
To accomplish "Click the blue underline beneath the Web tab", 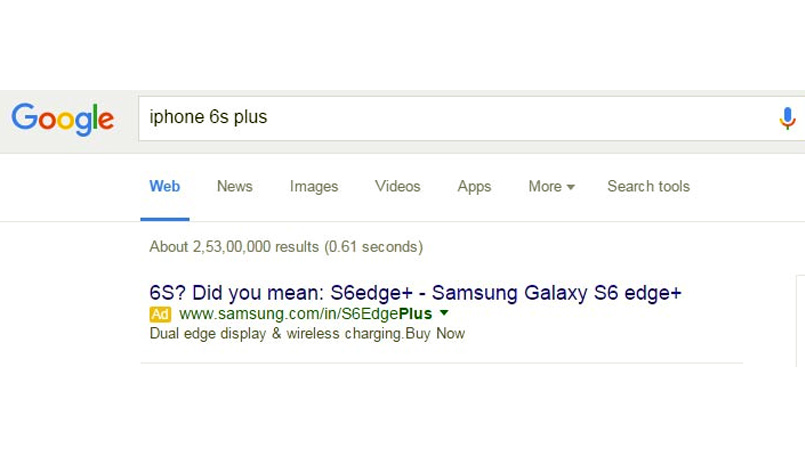I will click(165, 219).
